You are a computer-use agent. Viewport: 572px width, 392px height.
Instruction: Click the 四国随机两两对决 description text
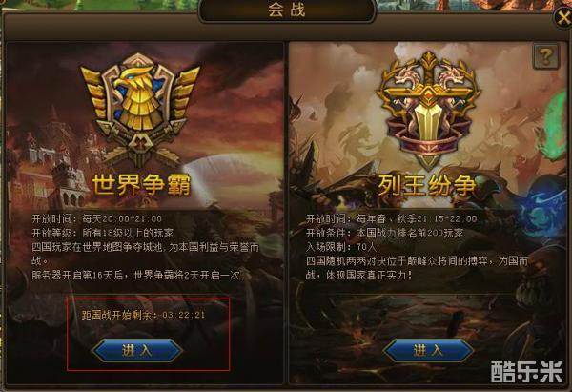tap(417, 268)
